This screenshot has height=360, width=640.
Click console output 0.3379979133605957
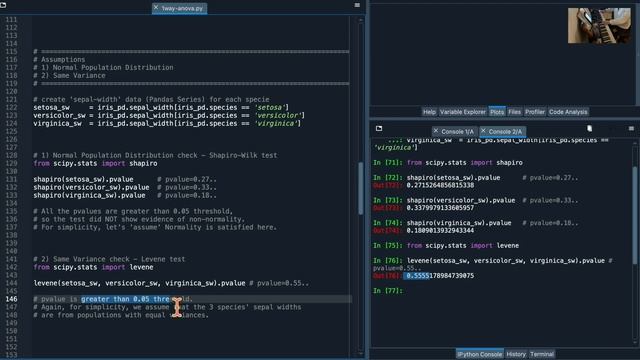[440, 208]
